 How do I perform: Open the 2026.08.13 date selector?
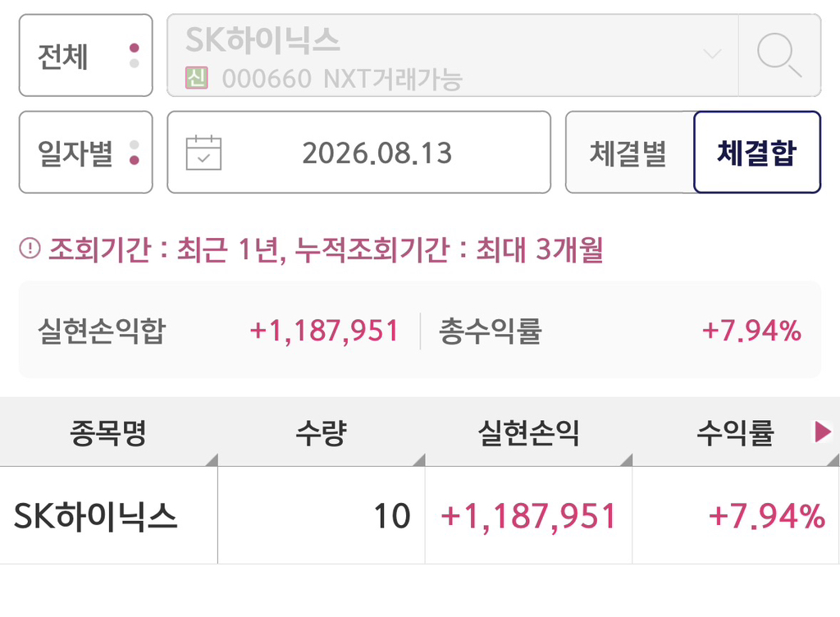coord(359,153)
